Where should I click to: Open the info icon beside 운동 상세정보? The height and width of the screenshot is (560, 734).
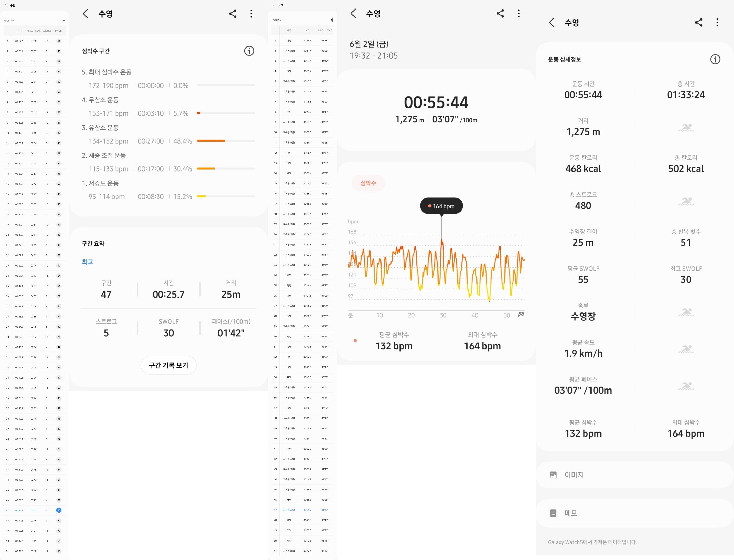point(715,59)
